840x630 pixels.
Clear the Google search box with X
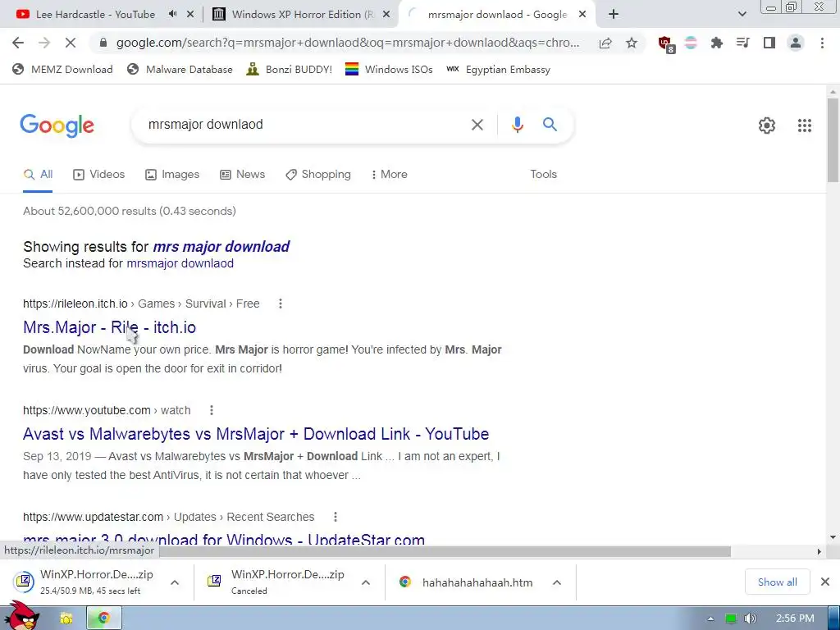[x=477, y=125]
